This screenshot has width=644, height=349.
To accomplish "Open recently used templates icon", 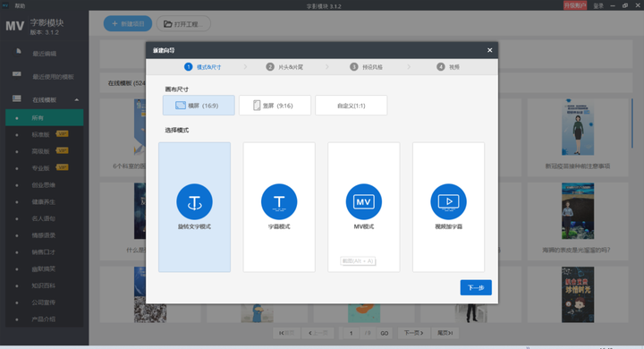I will (17, 74).
